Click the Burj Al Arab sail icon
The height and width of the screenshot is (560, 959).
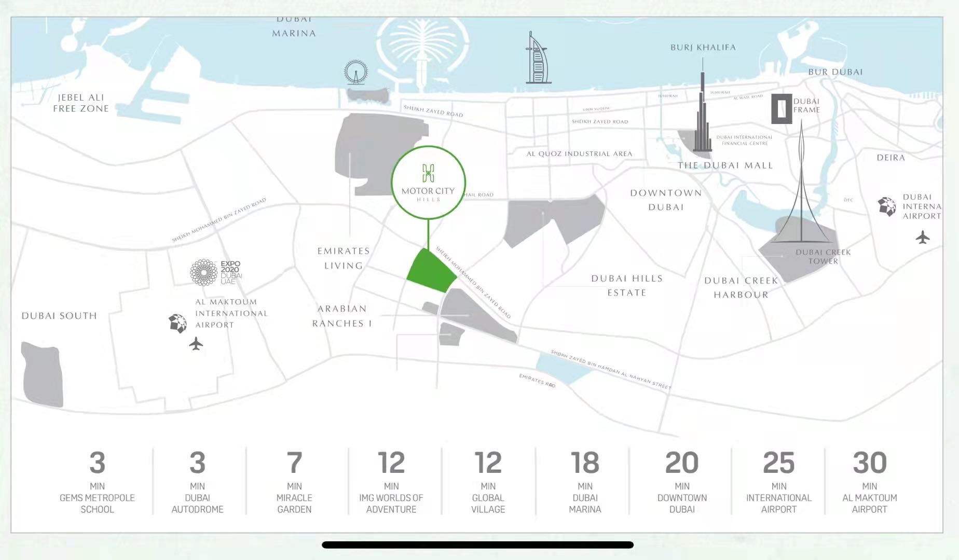537,59
